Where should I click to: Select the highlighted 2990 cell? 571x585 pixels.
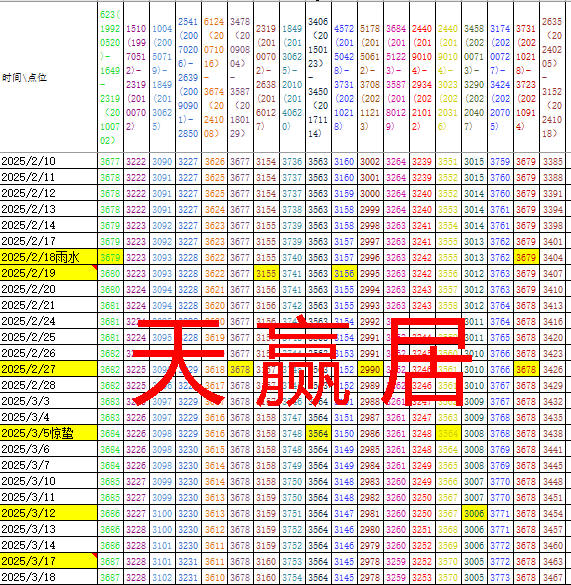(x=370, y=369)
